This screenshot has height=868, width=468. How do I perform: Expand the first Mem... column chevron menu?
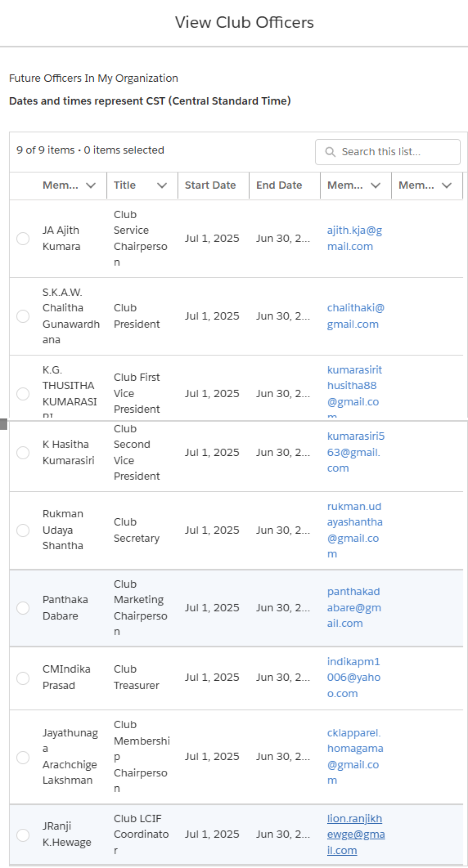point(91,185)
